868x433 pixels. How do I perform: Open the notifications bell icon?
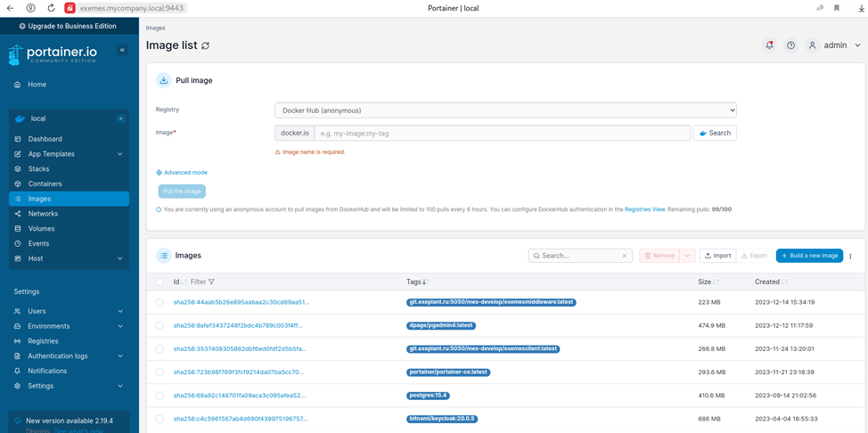click(769, 45)
